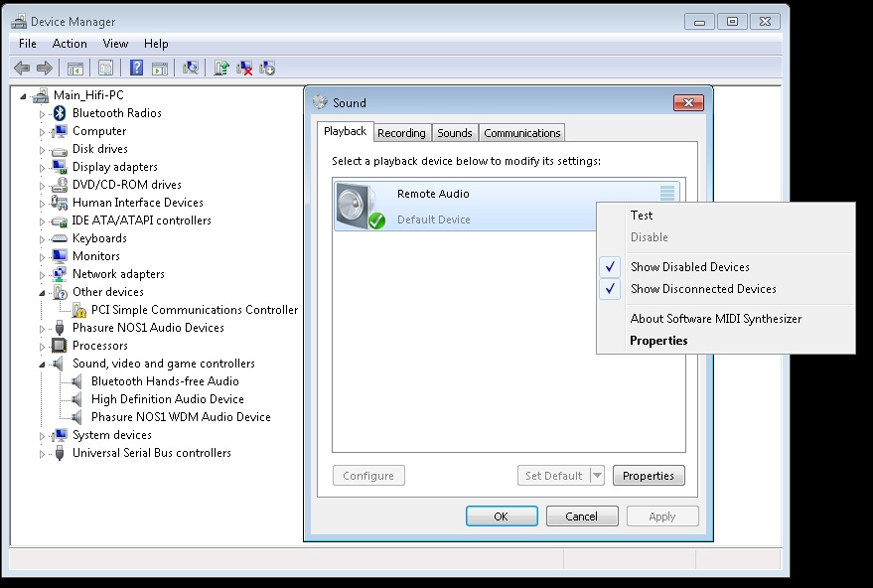Toggle the Show/Hide Console Tree toolbar icon
The width and height of the screenshot is (873, 588).
(x=75, y=69)
